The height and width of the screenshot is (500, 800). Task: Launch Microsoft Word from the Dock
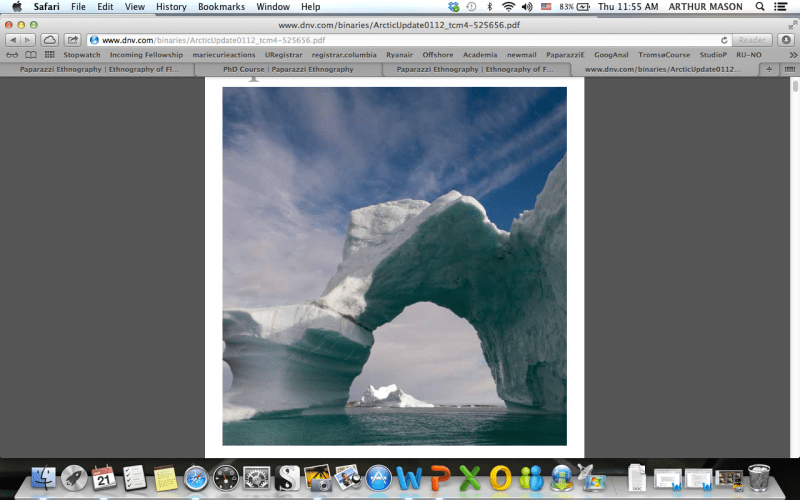pos(408,478)
